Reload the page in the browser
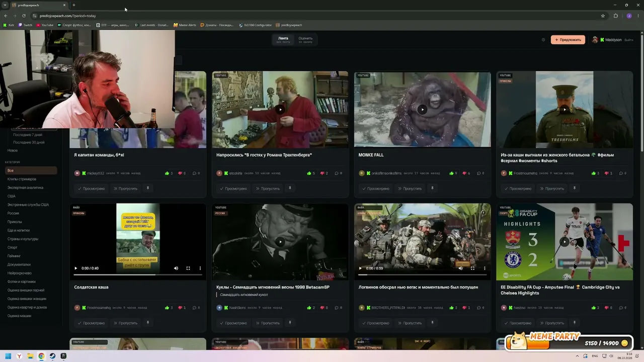 [24, 16]
